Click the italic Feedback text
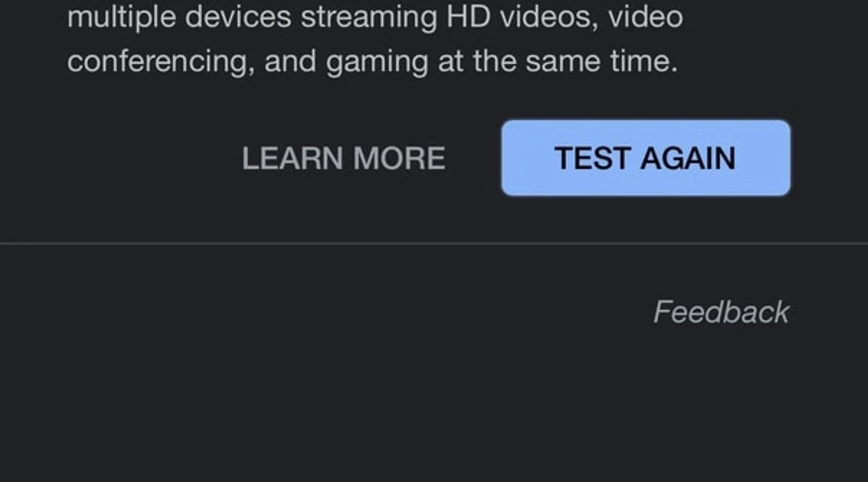Screen dimensions: 868x482 (x=721, y=312)
